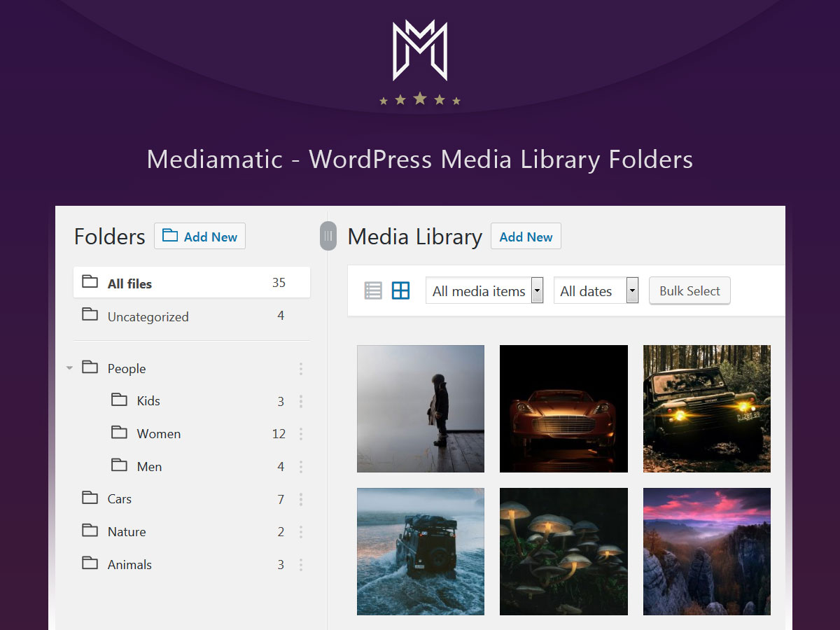840x630 pixels.
Task: Select the red sports car thumbnail
Action: (563, 409)
